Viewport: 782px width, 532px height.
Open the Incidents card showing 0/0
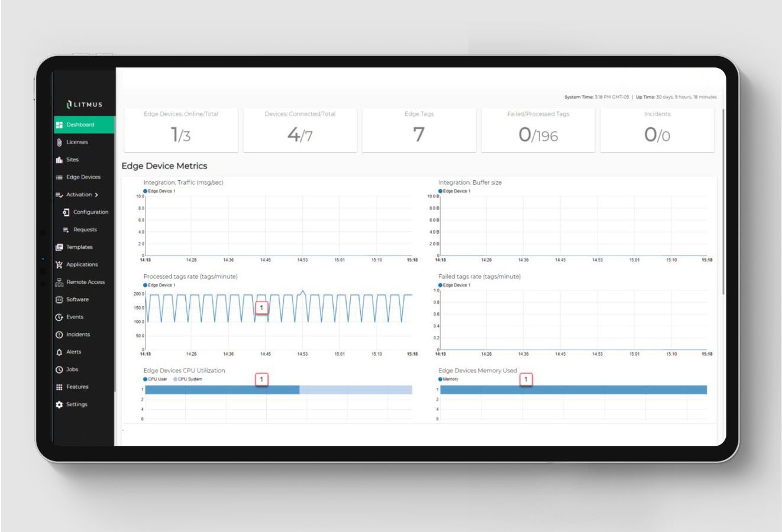(x=657, y=131)
